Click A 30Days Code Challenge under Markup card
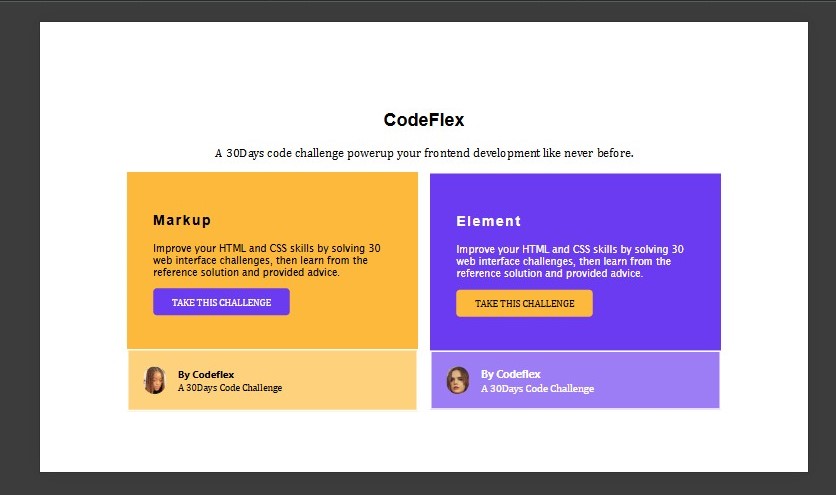Screen dimensions: 836x495 230,388
